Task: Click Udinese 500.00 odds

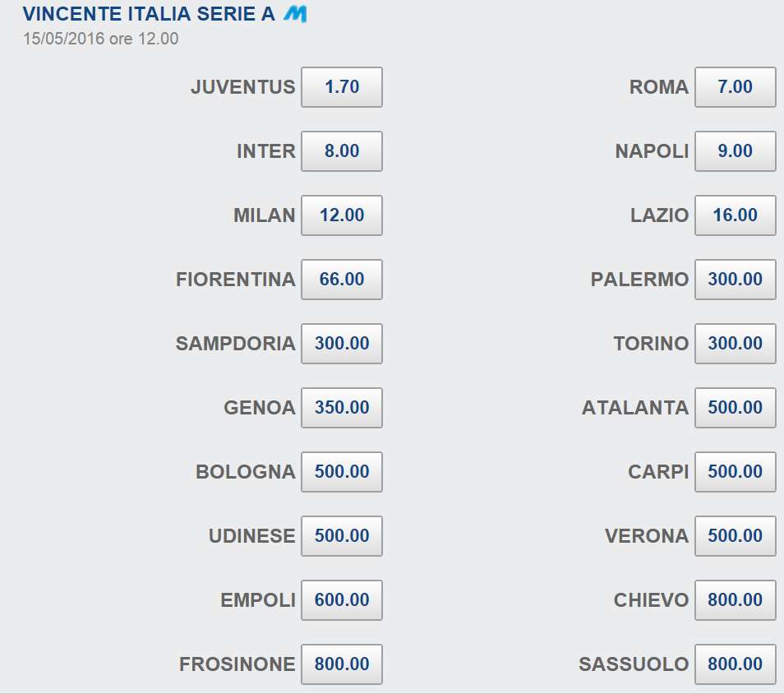Action: (x=342, y=535)
